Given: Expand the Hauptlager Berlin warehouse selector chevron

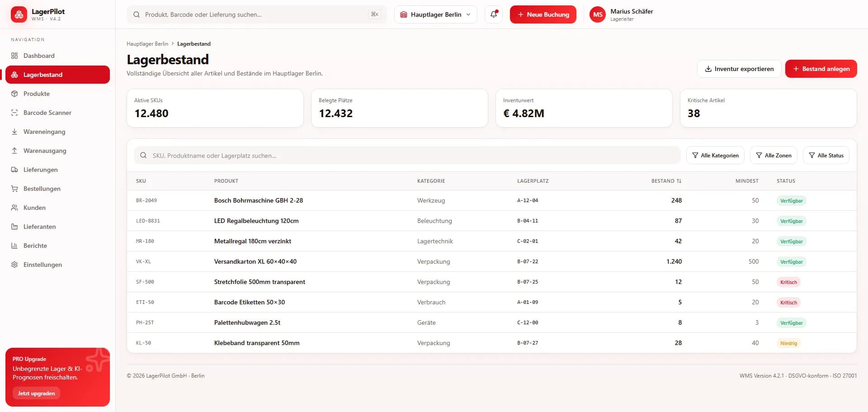Looking at the screenshot, I should (x=468, y=14).
